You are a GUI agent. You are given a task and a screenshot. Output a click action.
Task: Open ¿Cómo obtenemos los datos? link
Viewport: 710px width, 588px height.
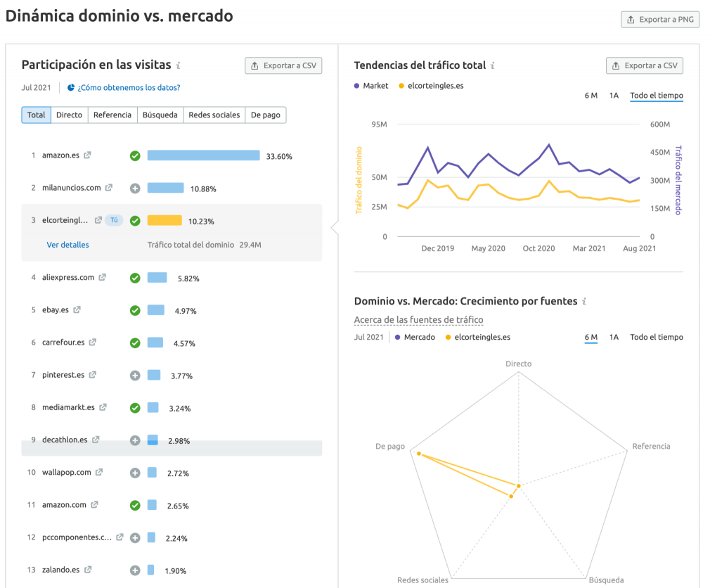point(129,87)
